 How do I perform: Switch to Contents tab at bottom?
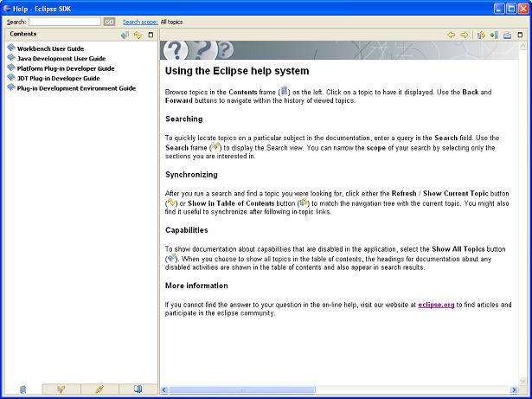tap(22, 389)
